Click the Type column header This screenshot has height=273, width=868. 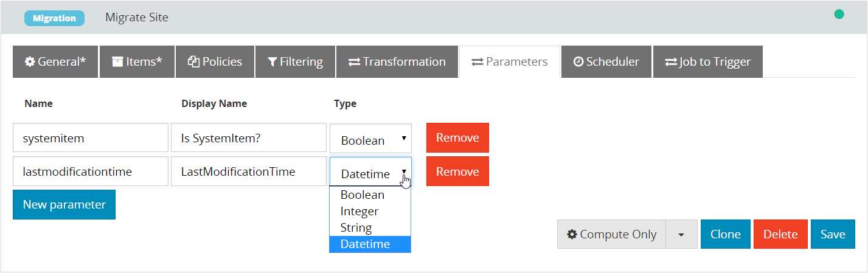click(345, 103)
